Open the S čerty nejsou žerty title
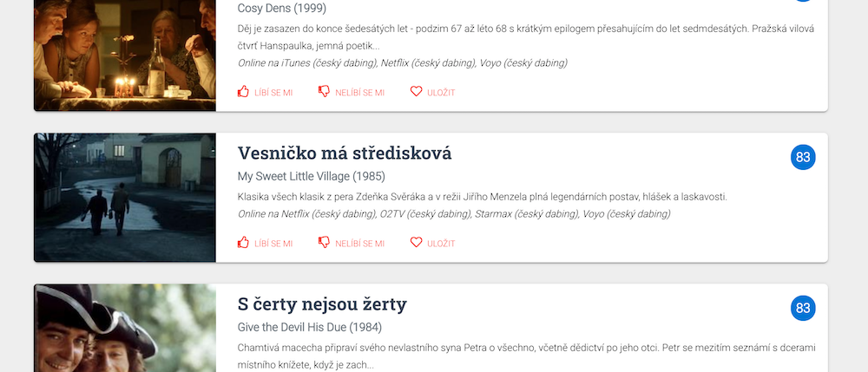This screenshot has height=372, width=868. coord(322,304)
